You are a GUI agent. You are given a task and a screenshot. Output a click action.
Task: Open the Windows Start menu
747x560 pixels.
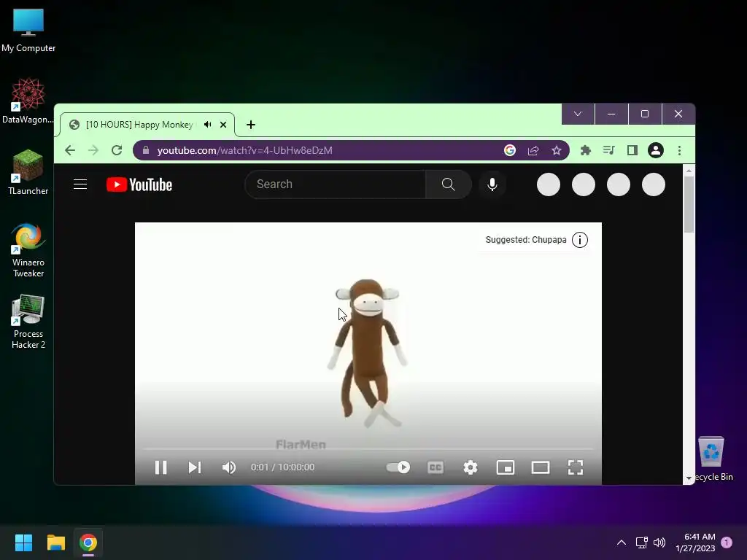click(24, 542)
